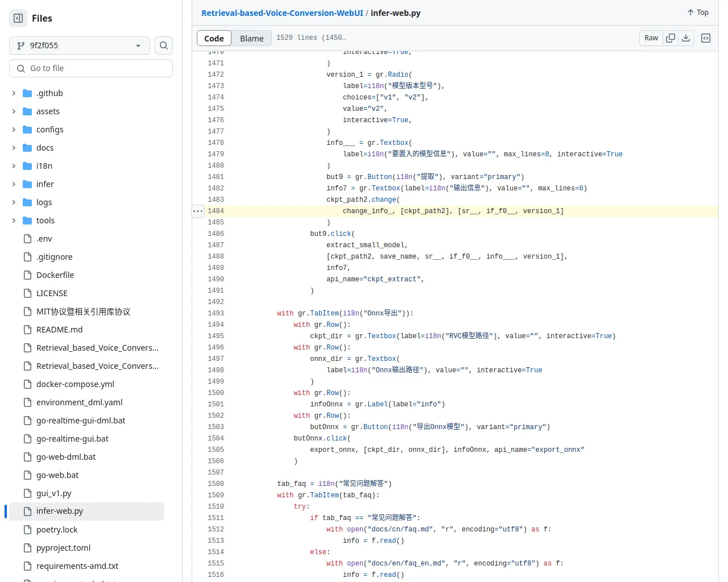Select line number 1508
This screenshot has width=728, height=582.
216,484
